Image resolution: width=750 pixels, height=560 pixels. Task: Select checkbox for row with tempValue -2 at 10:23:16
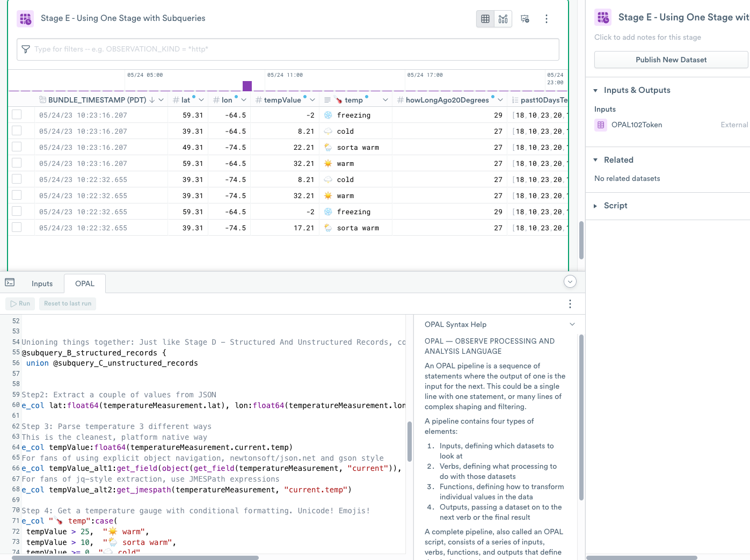17,114
